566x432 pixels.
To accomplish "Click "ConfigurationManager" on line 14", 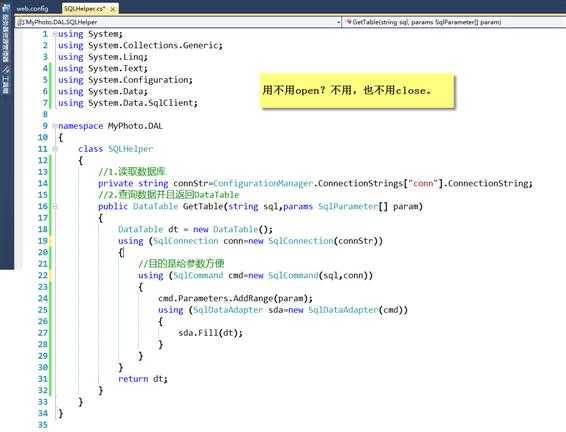I will tap(263, 183).
